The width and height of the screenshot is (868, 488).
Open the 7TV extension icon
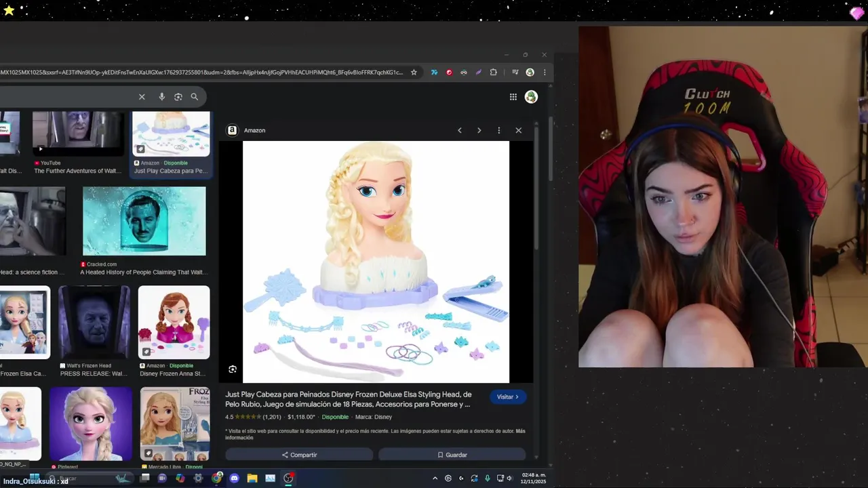434,73
